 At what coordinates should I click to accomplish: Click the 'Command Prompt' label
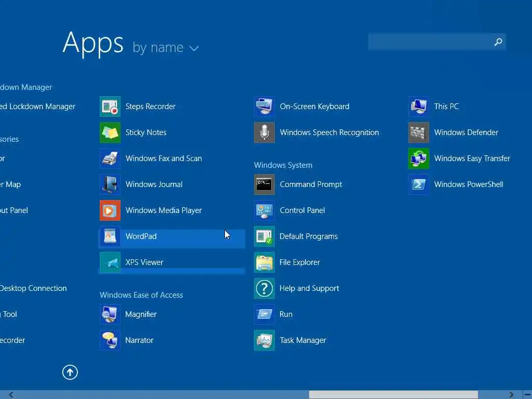point(311,184)
